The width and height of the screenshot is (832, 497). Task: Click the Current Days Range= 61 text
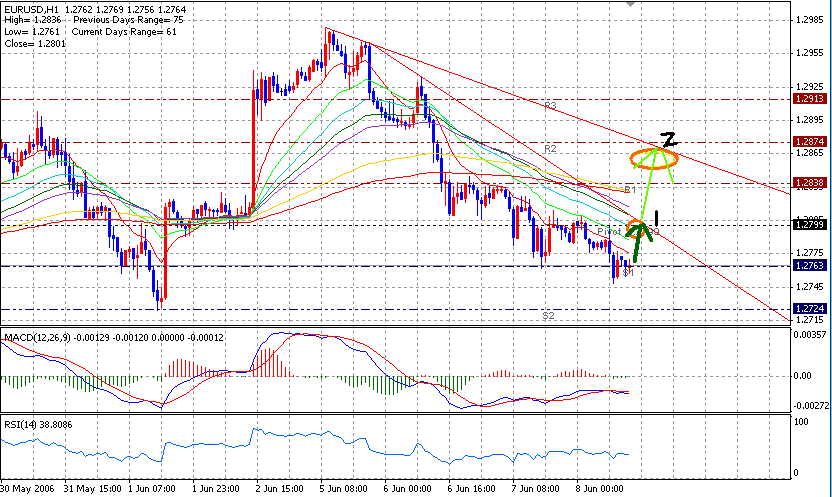[x=124, y=32]
